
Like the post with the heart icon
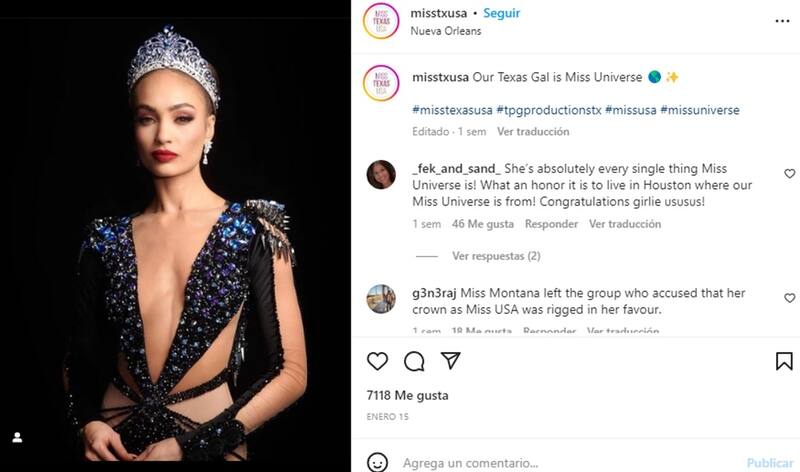[x=377, y=361]
